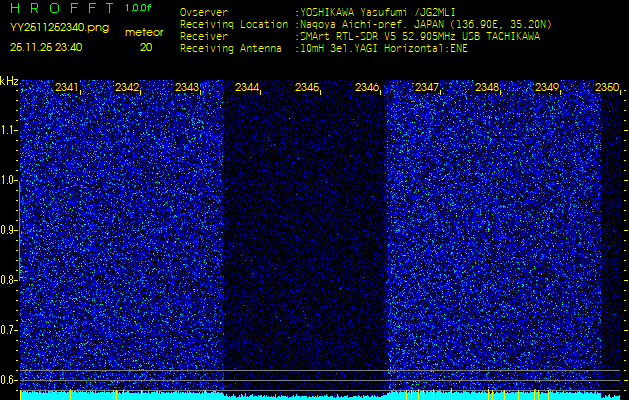The width and height of the screenshot is (629, 400).
Task: Click the 0.8 kHz frequency axis label
Action: (8, 280)
